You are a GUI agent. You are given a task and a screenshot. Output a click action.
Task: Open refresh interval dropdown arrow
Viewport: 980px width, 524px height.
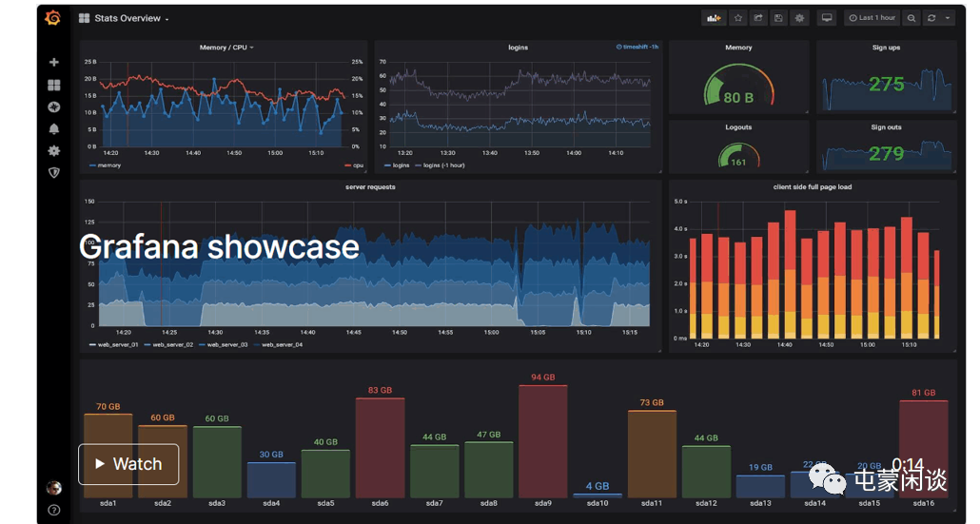pyautogui.click(x=948, y=18)
